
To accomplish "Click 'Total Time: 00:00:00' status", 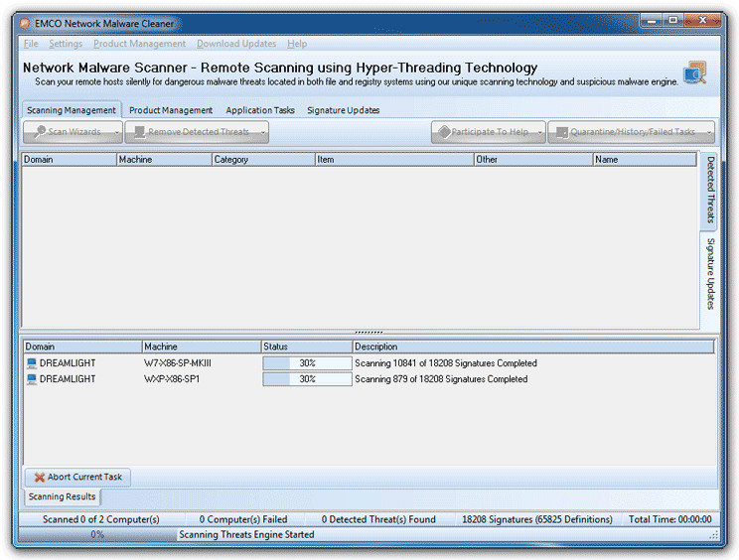I will pos(669,519).
